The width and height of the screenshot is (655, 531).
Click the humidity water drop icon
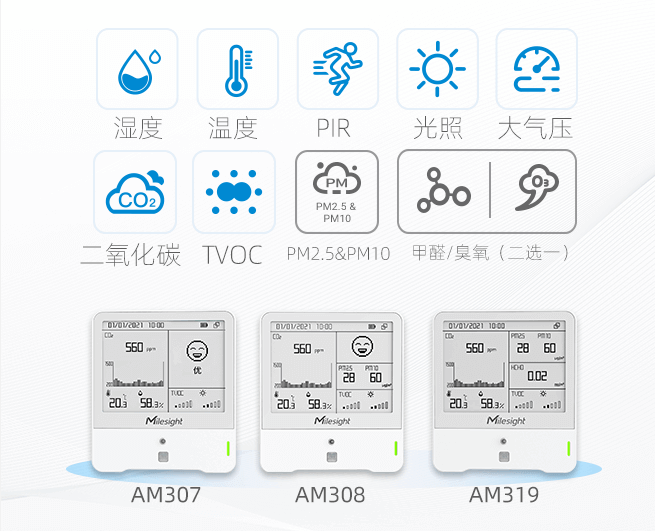[x=137, y=69]
